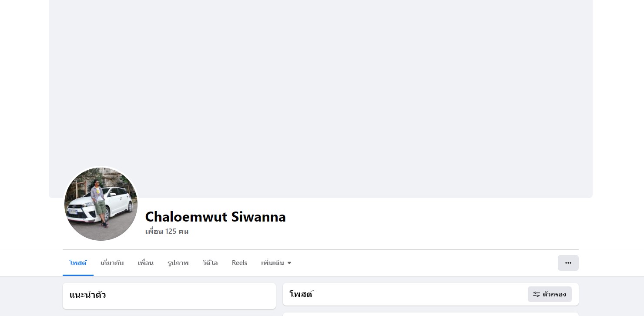Click the man standing in the profile photo

[x=98, y=201]
